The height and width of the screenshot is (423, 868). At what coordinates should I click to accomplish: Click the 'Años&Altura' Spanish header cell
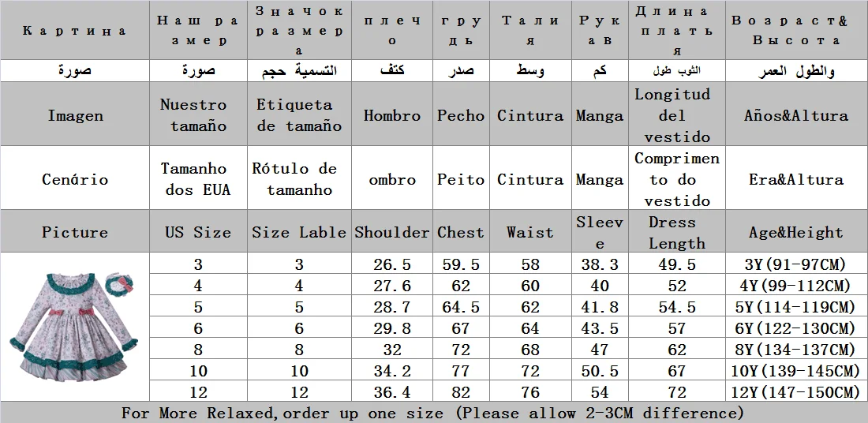pos(797,114)
